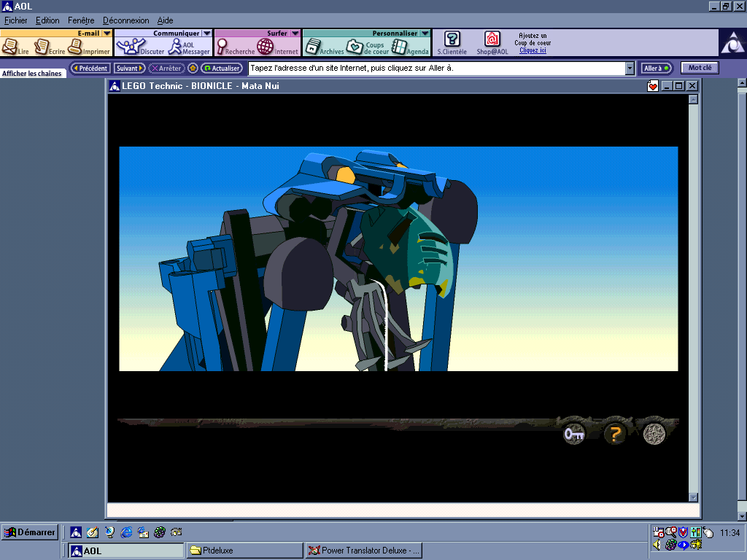
Task: Open the Démarrer start menu
Action: point(30,532)
